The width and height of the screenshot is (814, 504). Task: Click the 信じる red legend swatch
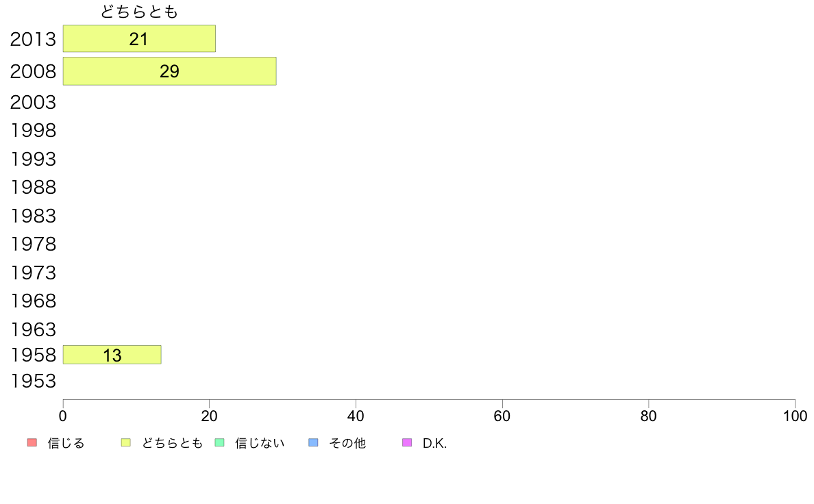point(32,442)
